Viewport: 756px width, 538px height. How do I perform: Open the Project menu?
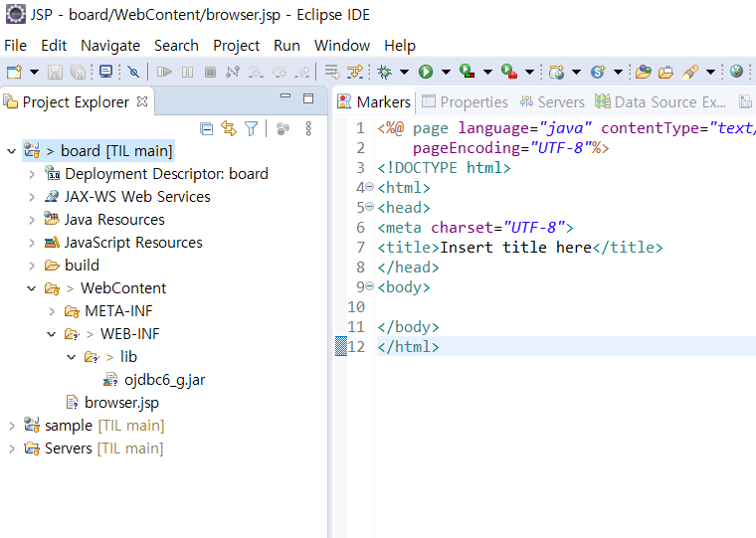coord(237,46)
